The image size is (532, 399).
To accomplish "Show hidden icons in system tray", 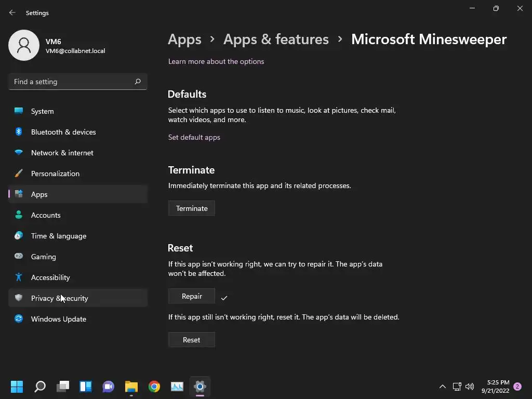I will click(443, 387).
